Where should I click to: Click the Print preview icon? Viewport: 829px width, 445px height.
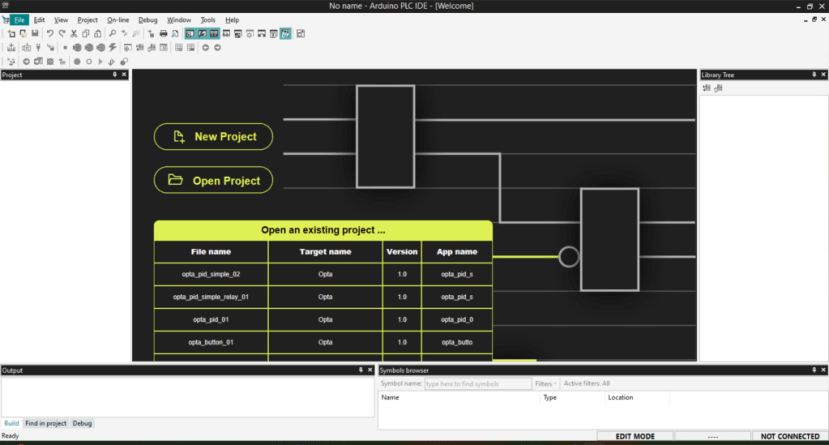175,34
